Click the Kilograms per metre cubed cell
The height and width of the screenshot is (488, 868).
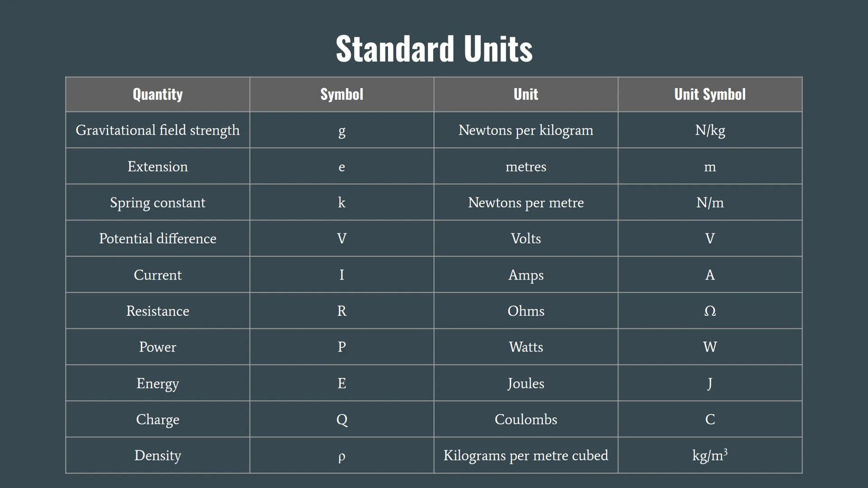pyautogui.click(x=526, y=455)
